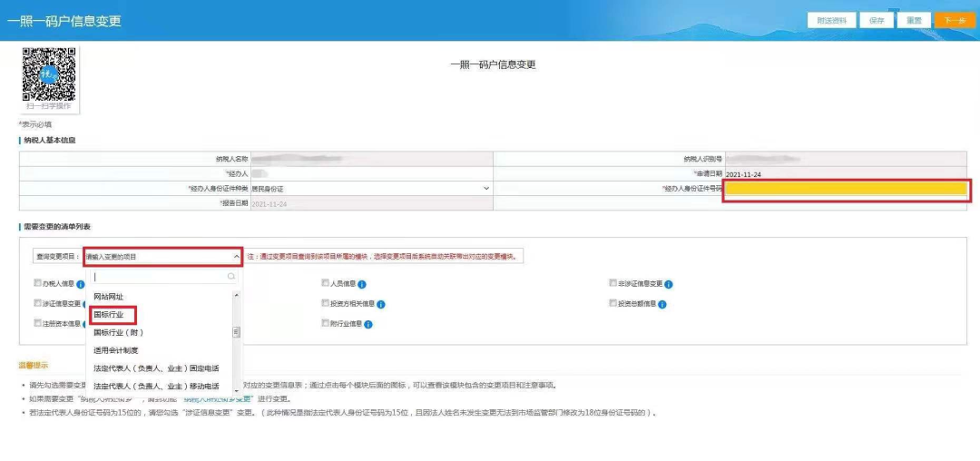Image resolution: width=980 pixels, height=461 pixels.
Task: Tick the 非涉证信息变更 checkbox
Action: [x=612, y=283]
